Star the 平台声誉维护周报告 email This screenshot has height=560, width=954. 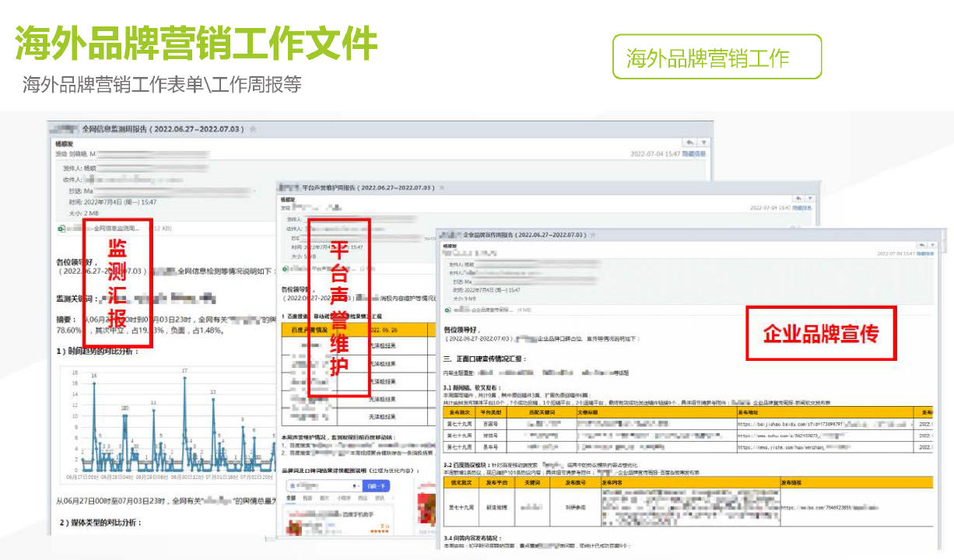coord(442,188)
